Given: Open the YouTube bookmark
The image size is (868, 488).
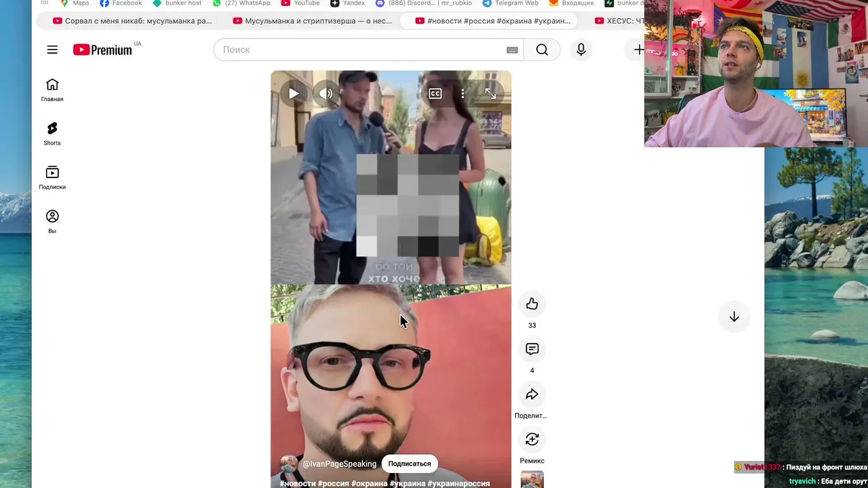Looking at the screenshot, I should click(300, 3).
